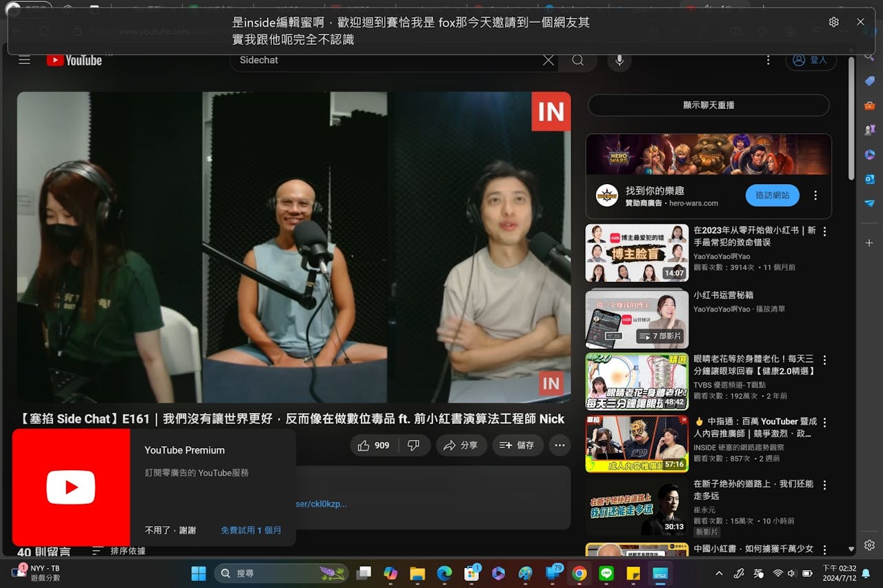Open Edge sidebar Games chess icon
The width and height of the screenshot is (883, 588).
[869, 130]
